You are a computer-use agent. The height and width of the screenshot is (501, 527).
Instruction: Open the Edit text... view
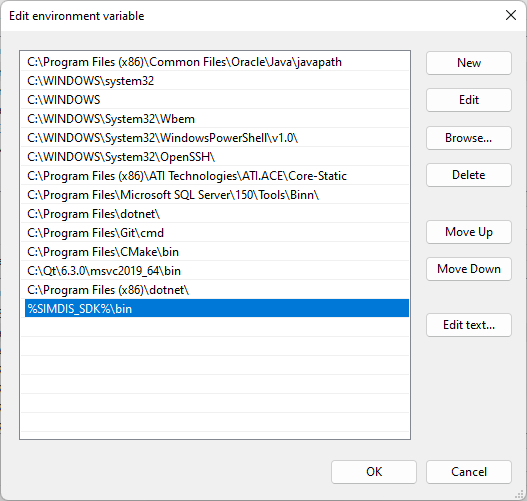click(x=469, y=325)
